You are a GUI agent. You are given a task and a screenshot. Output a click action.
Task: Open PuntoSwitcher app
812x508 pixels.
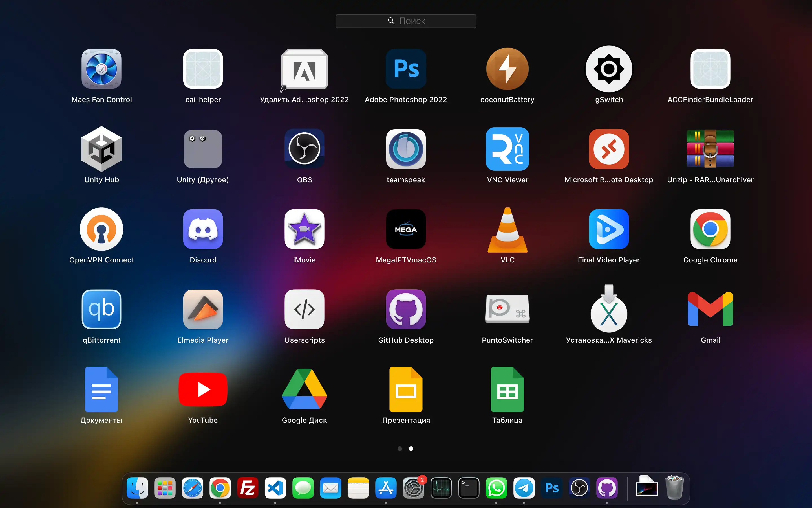click(x=507, y=309)
